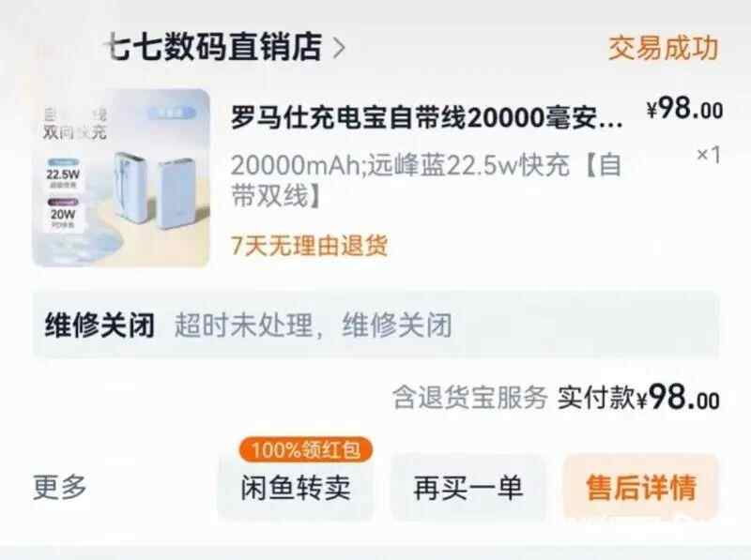Tap the blue tag at the thumbnail's top right
This screenshot has height=560, width=751.
click(172, 114)
